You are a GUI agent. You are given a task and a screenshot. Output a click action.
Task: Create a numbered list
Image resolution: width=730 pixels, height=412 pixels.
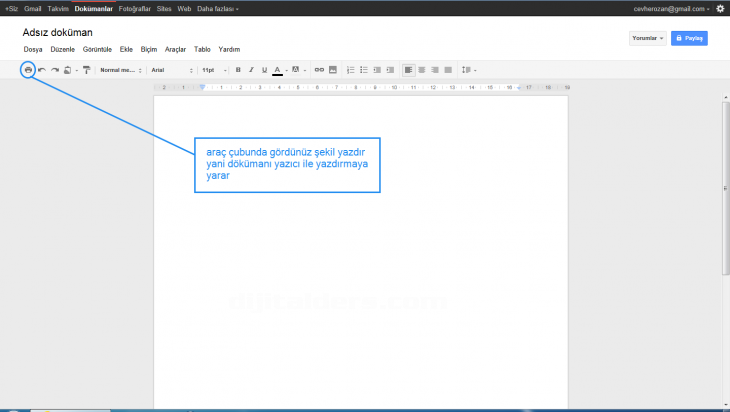(x=350, y=70)
